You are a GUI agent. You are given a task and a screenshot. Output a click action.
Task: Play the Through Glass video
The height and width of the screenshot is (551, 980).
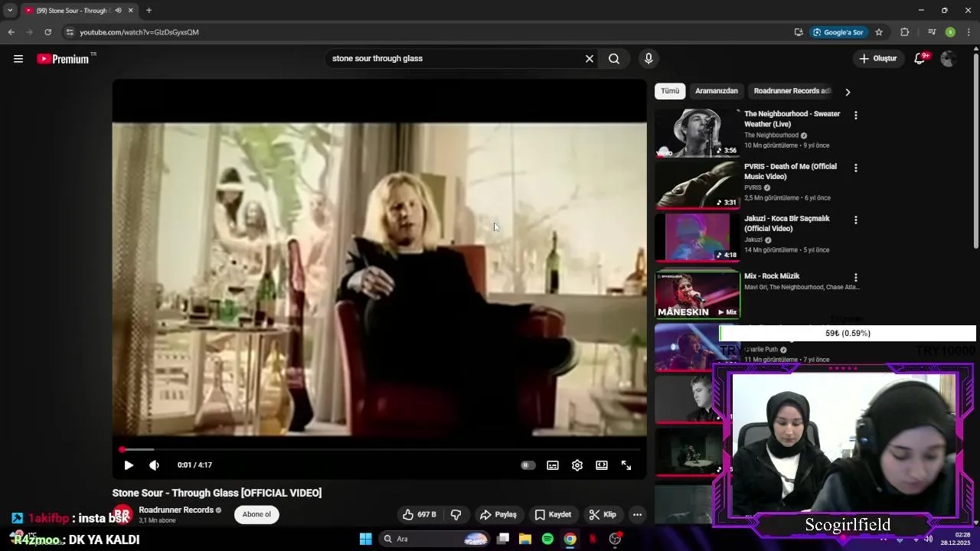(129, 465)
